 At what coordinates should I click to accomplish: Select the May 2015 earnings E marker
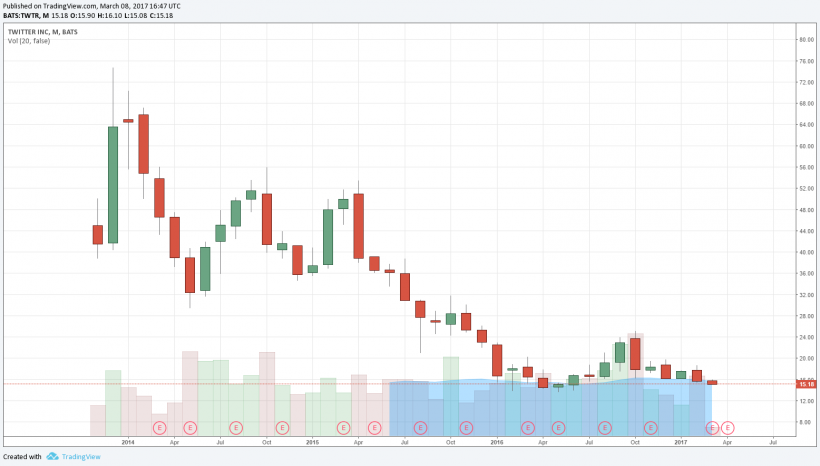pos(374,428)
